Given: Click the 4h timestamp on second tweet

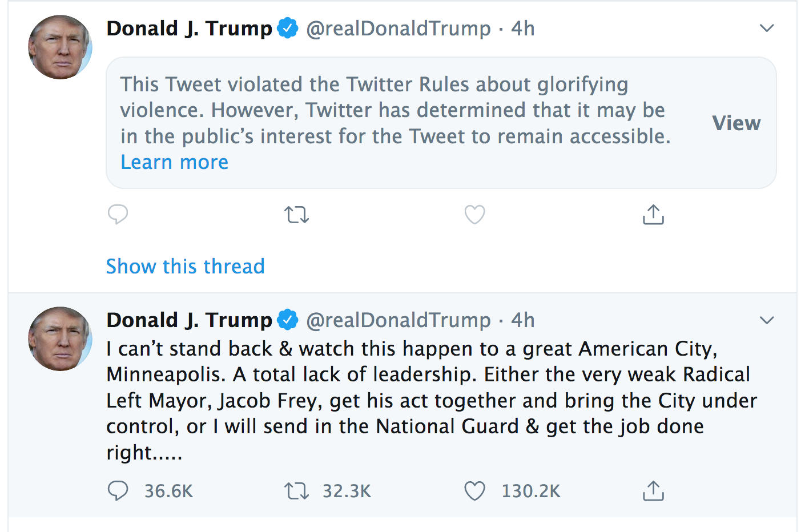Looking at the screenshot, I should click(522, 320).
